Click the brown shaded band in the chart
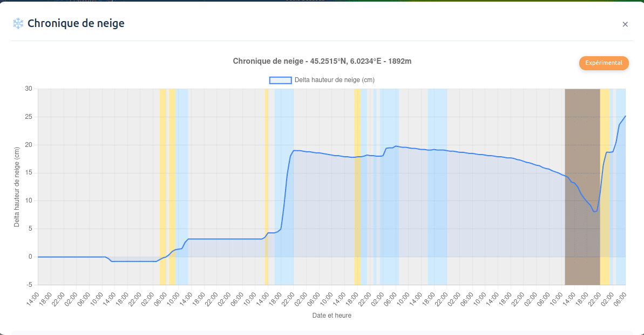Viewport: 644px width, 335px height. (x=582, y=135)
